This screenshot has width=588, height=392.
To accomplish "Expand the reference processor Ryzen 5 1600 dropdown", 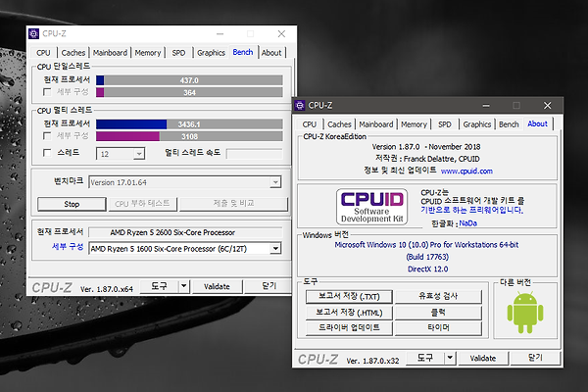I will 274,249.
